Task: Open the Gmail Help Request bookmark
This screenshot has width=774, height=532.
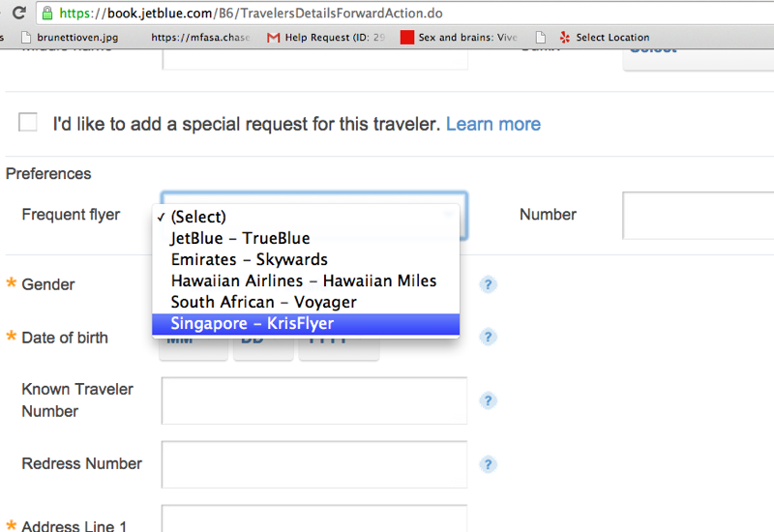Action: (326, 37)
